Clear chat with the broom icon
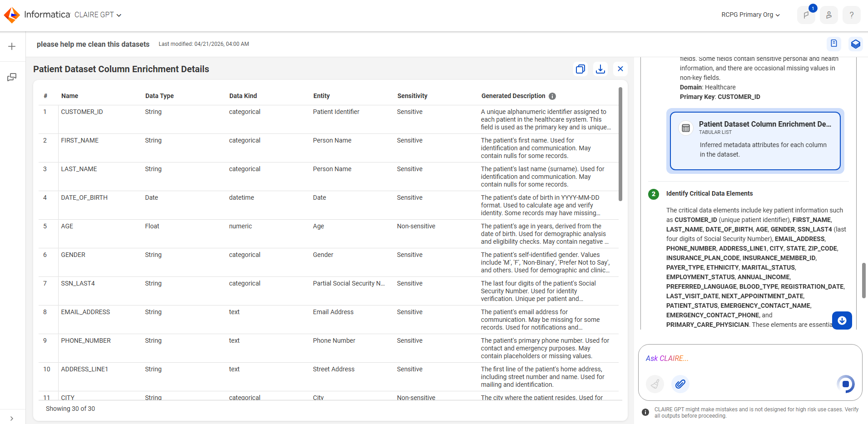Viewport: 868px width, 424px height. (655, 384)
